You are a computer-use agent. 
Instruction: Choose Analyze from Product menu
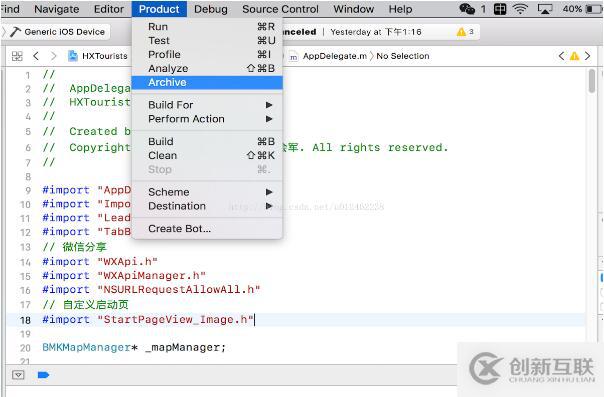[207, 68]
